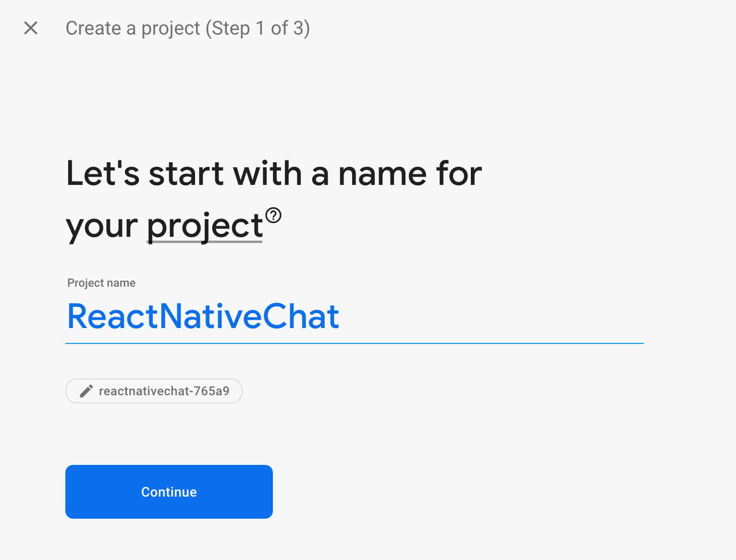Image resolution: width=736 pixels, height=560 pixels.
Task: Dismiss project creation with the X
Action: [x=31, y=28]
